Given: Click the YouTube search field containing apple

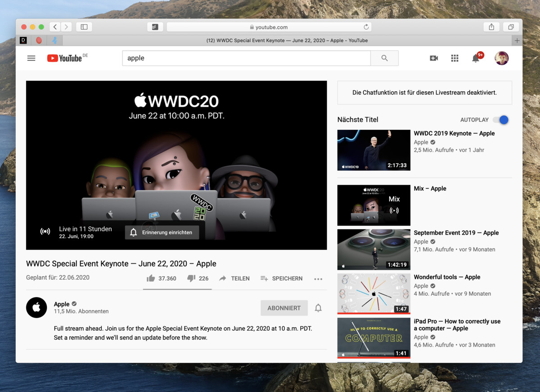Looking at the screenshot, I should click(246, 58).
